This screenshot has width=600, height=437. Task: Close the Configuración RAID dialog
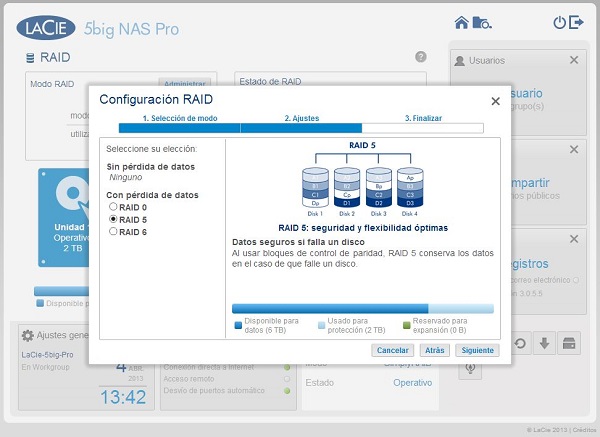(496, 101)
